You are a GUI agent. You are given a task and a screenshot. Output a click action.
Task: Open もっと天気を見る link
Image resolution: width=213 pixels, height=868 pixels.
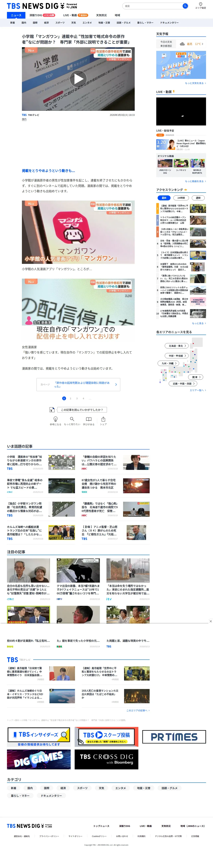coord(195,83)
